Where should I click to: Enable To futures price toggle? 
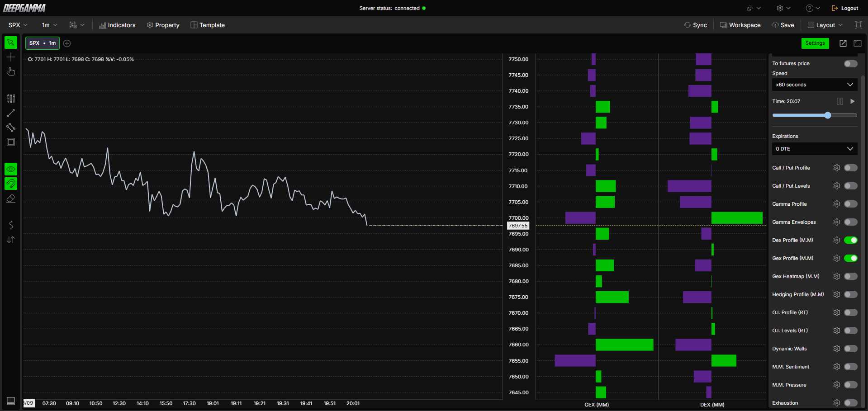point(851,64)
